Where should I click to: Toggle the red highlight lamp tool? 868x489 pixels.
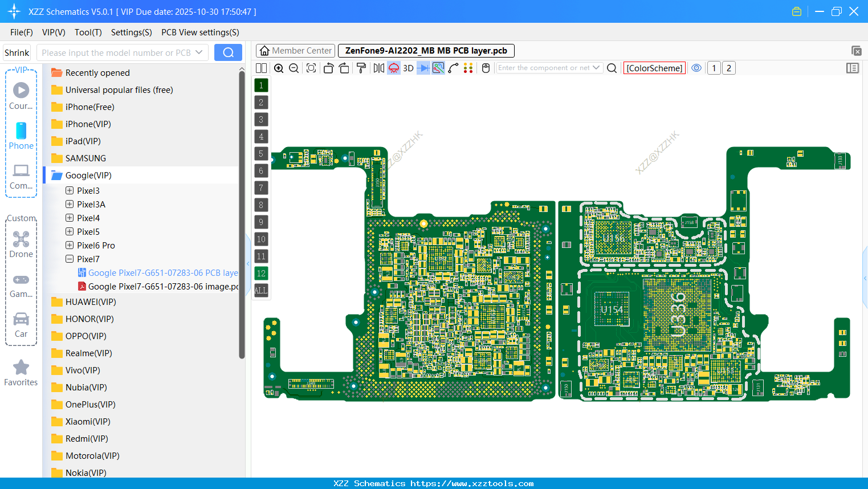394,68
